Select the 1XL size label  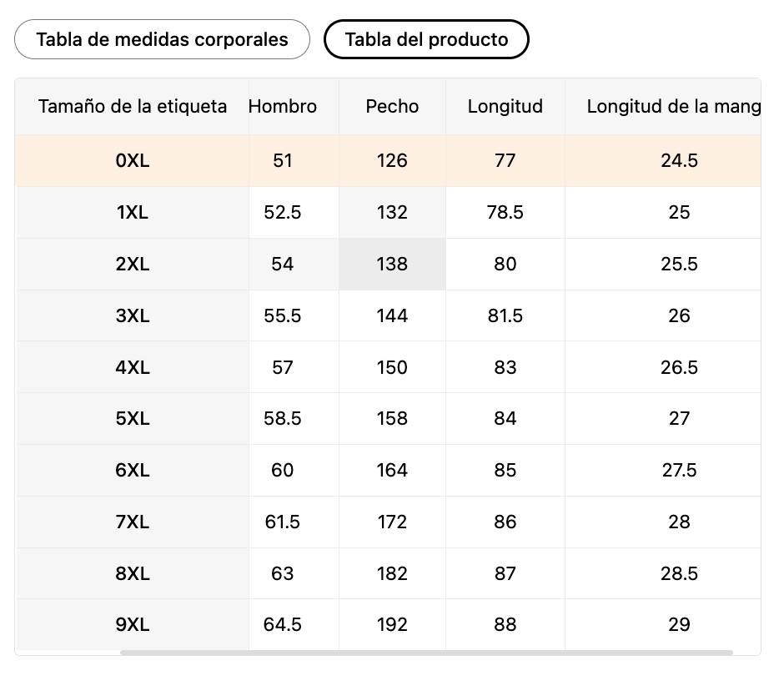pyautogui.click(x=133, y=212)
